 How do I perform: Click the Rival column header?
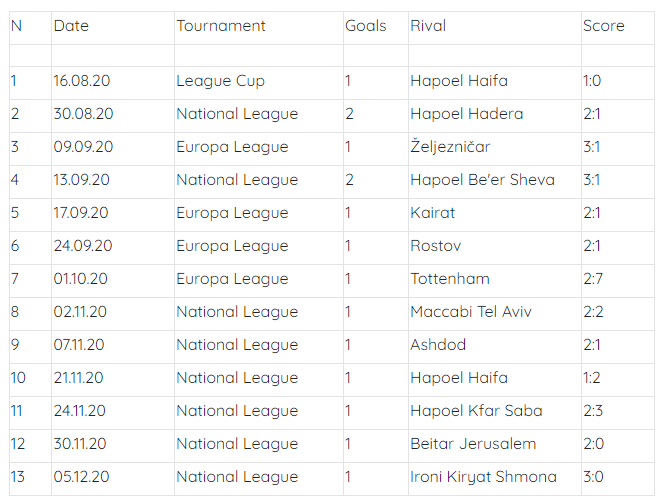coord(428,26)
